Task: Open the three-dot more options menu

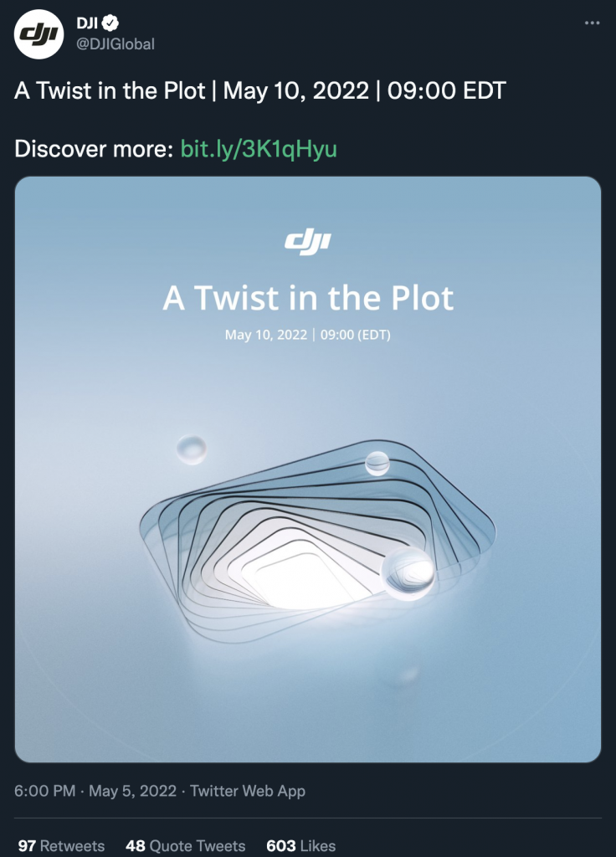Action: pyautogui.click(x=592, y=23)
